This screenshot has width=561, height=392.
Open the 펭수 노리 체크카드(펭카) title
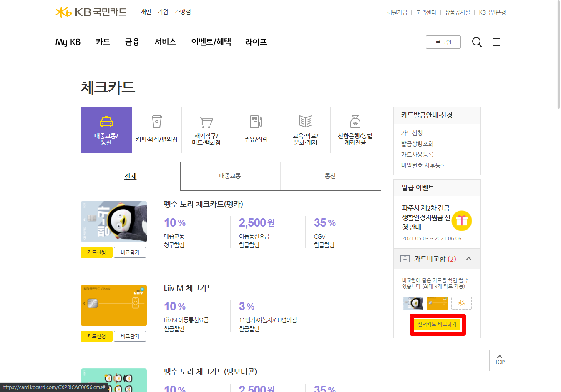click(x=204, y=204)
